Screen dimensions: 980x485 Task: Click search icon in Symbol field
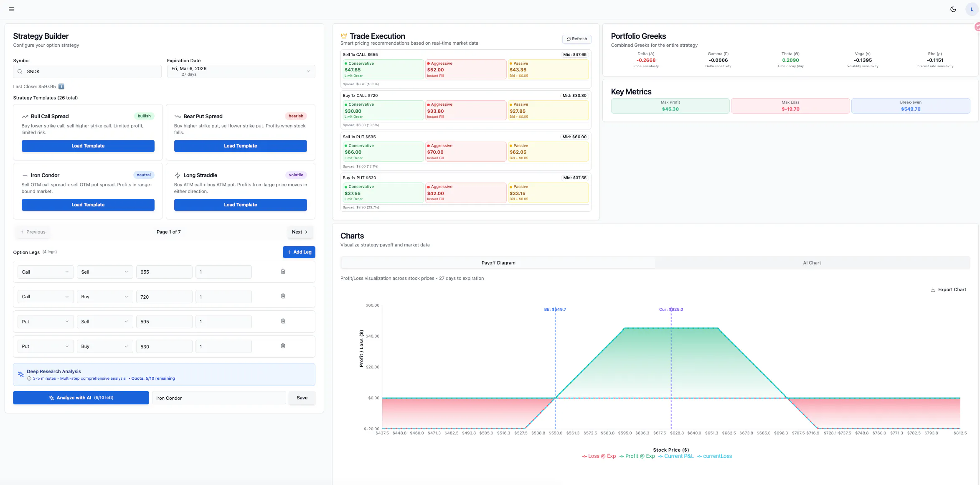20,71
